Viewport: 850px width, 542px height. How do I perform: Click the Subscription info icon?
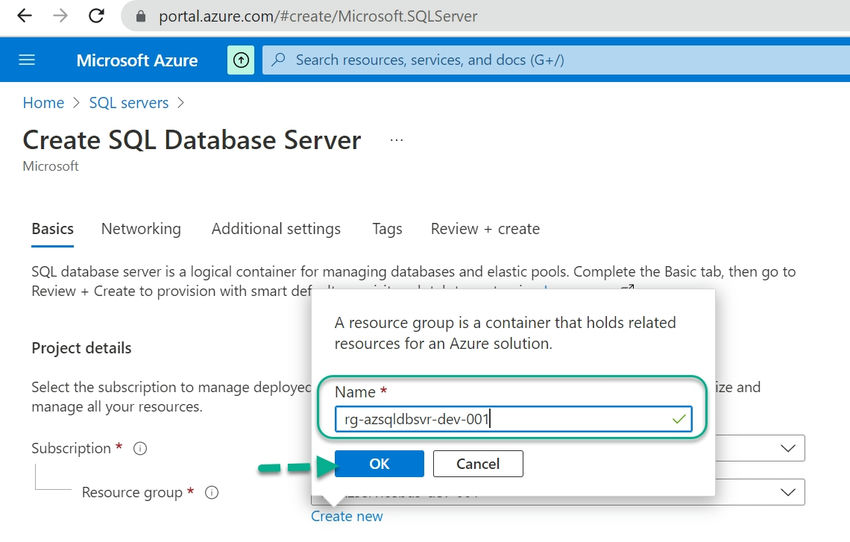click(x=140, y=449)
